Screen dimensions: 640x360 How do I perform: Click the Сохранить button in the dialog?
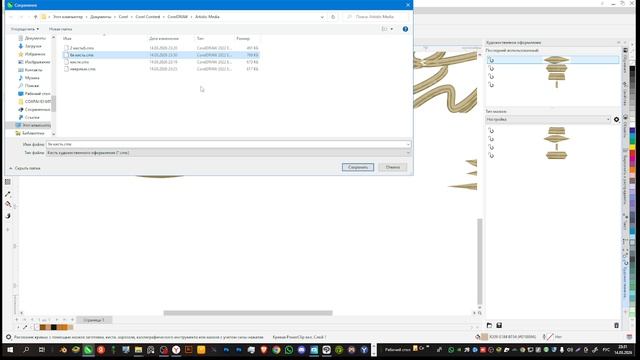358,167
